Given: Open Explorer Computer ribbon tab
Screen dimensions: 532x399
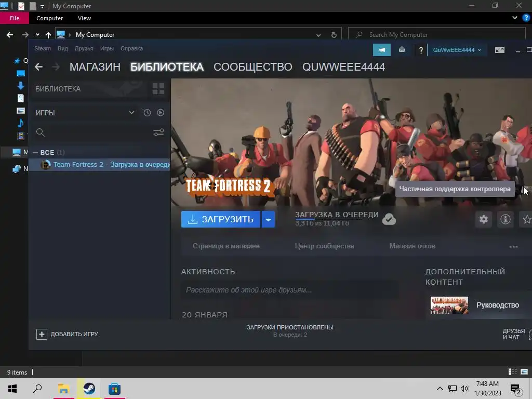Looking at the screenshot, I should point(49,18).
